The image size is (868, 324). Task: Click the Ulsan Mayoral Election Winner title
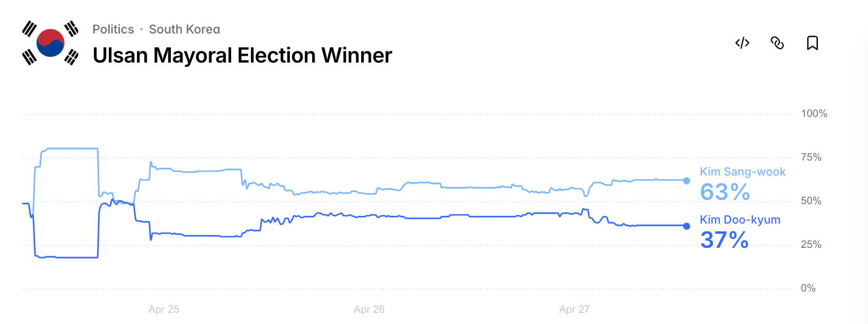tap(242, 55)
